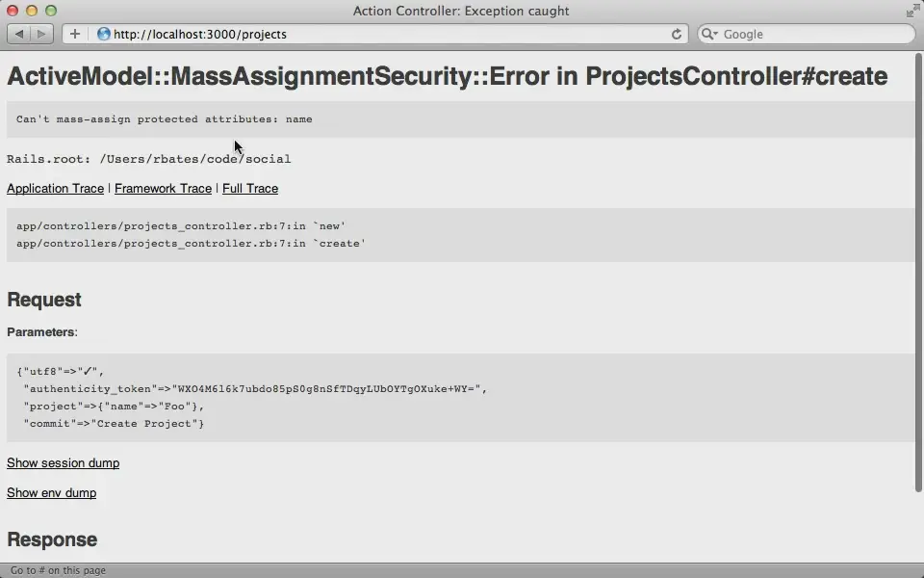The height and width of the screenshot is (578, 924).
Task: Click the globe site icon in address bar
Action: (104, 34)
